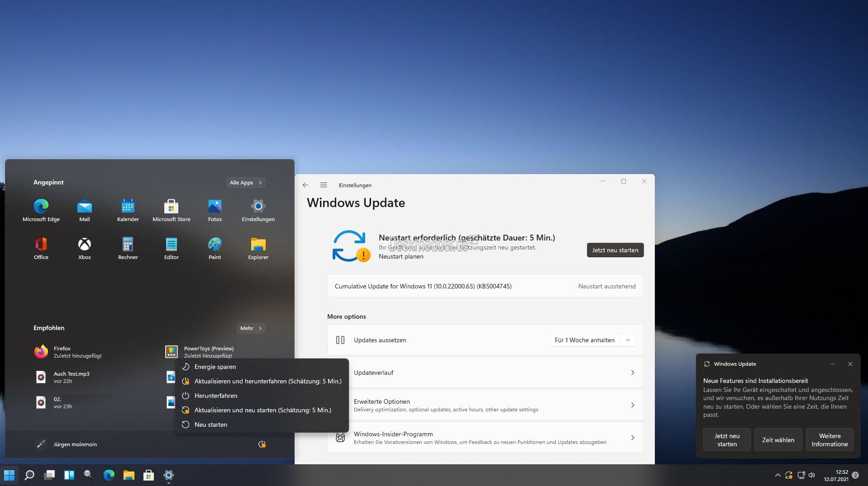Show Alle Apps list
The image size is (868, 486).
pyautogui.click(x=246, y=183)
